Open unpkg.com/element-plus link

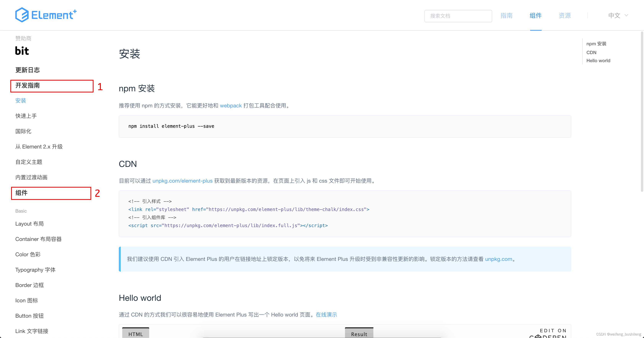tap(182, 181)
